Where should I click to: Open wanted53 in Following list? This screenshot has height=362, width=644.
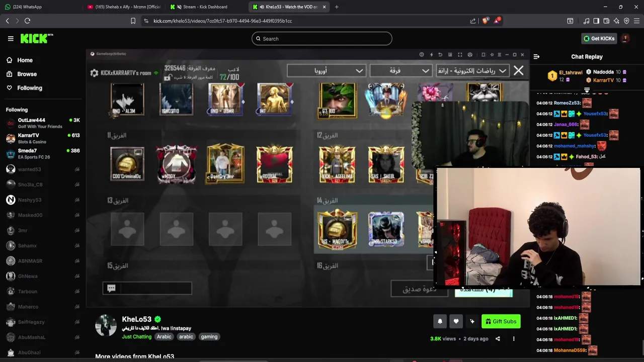[42, 169]
